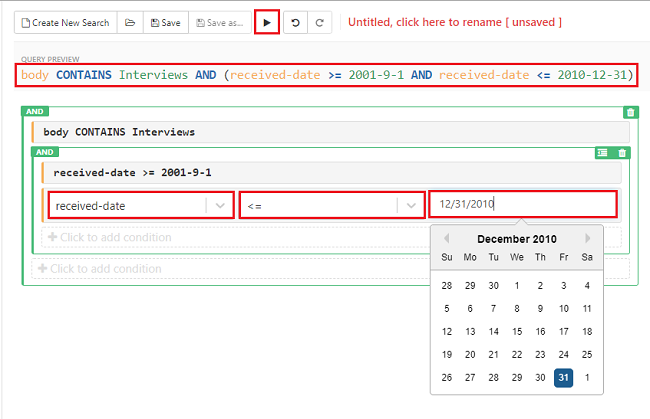Go to next month in calendar
The height and width of the screenshot is (419, 650).
[x=587, y=238]
